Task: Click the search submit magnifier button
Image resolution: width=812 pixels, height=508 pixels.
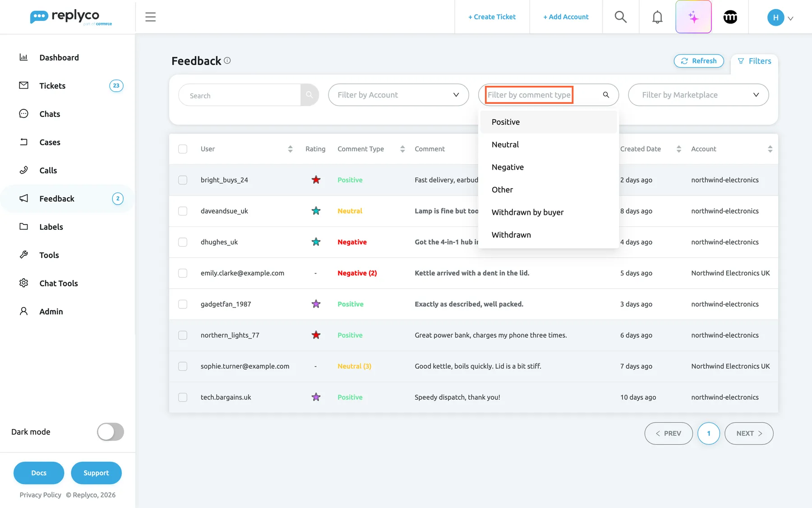Action: (309, 95)
